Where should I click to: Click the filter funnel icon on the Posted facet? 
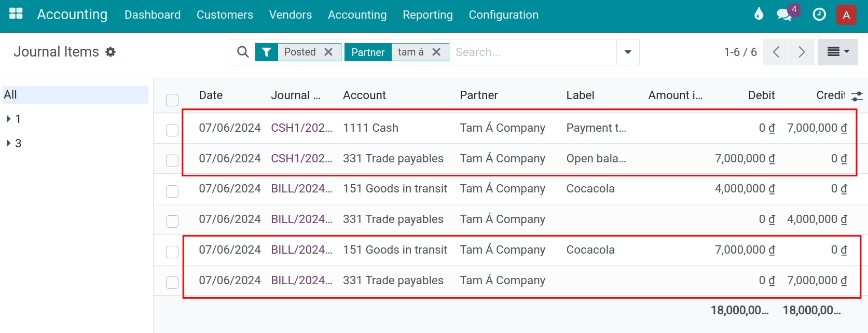(x=266, y=52)
